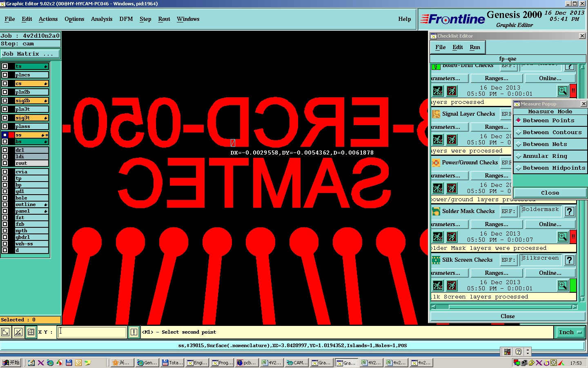Click help question mark for Board-Drill Checks

click(x=570, y=67)
